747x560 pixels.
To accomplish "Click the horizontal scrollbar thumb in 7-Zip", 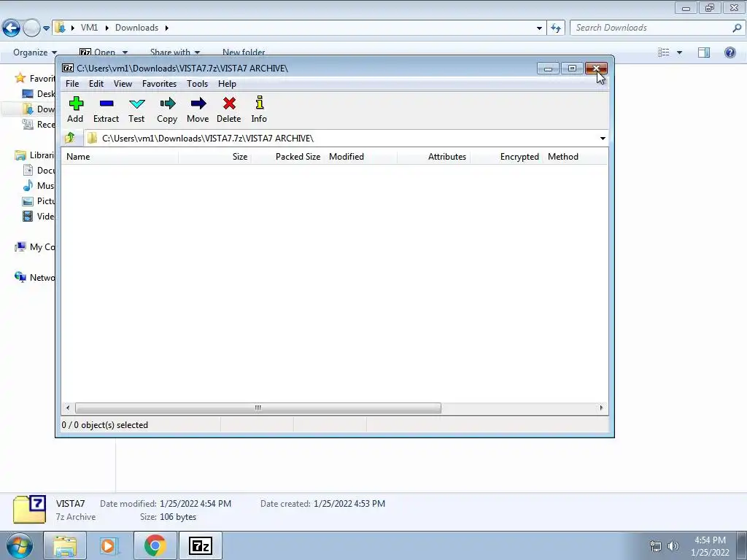I will click(258, 408).
